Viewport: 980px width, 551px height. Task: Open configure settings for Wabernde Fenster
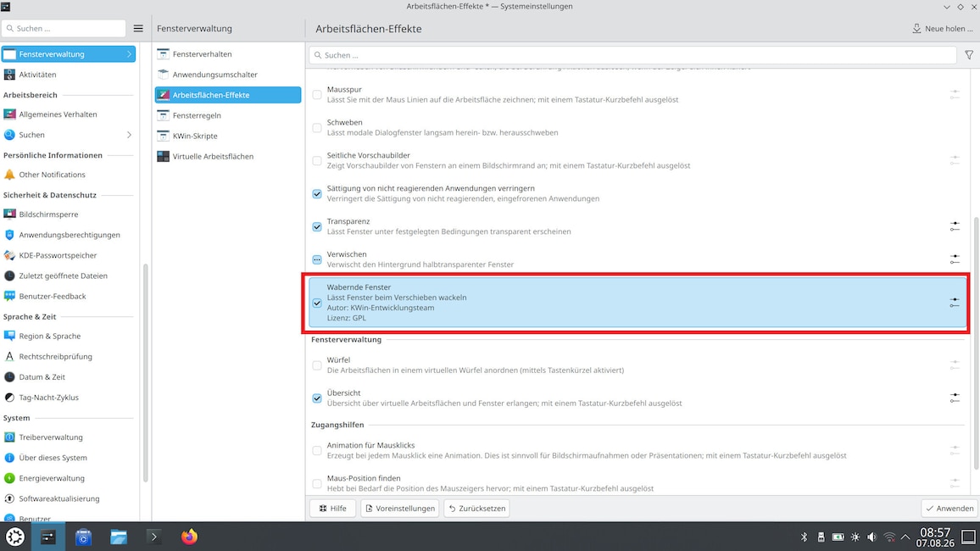coord(955,303)
